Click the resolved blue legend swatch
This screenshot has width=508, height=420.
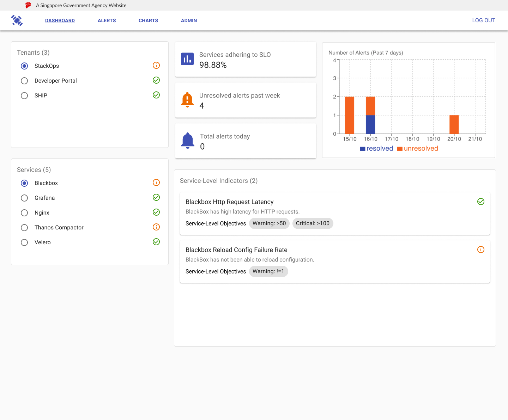coord(362,149)
